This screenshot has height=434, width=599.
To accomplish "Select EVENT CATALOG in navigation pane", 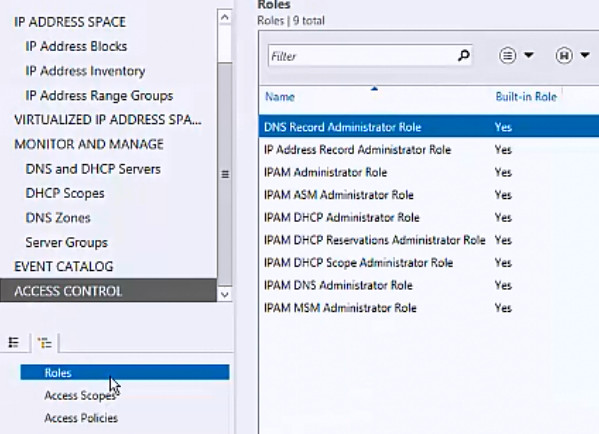I will 64,266.
